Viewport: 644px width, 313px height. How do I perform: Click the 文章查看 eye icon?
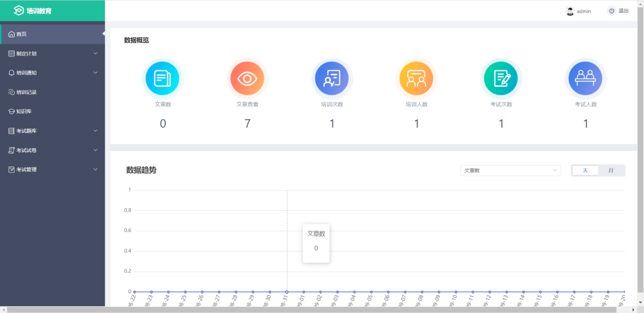(x=247, y=79)
